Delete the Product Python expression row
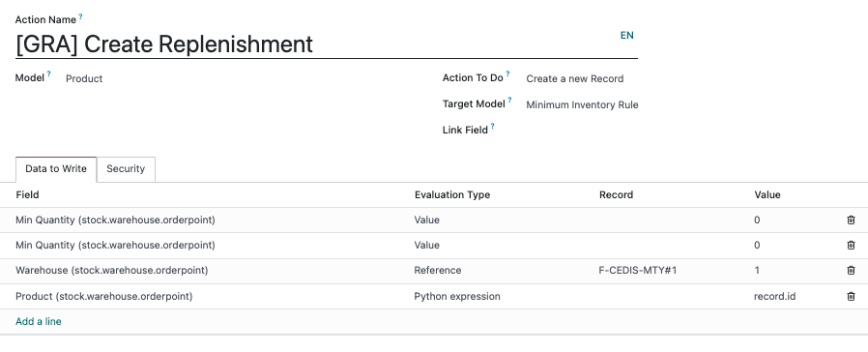 [x=851, y=297]
